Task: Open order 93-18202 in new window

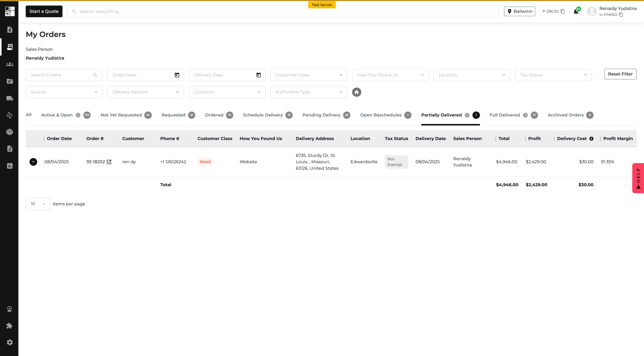Action: [109, 162]
